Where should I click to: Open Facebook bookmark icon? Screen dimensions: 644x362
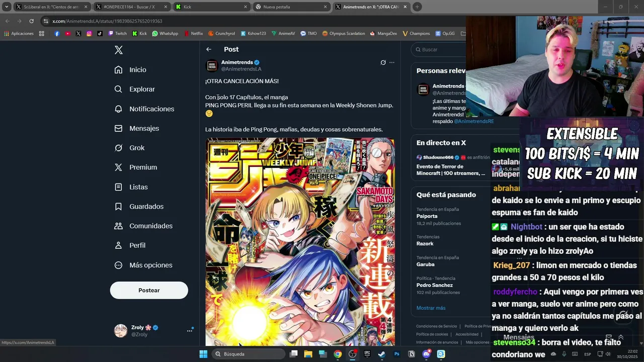57,34
